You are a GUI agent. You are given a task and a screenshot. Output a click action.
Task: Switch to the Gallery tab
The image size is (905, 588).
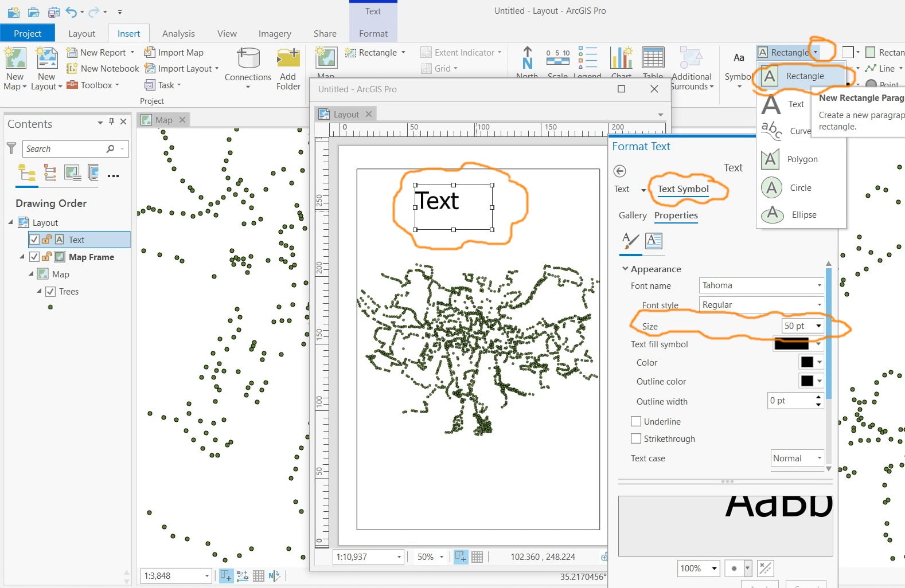click(633, 215)
